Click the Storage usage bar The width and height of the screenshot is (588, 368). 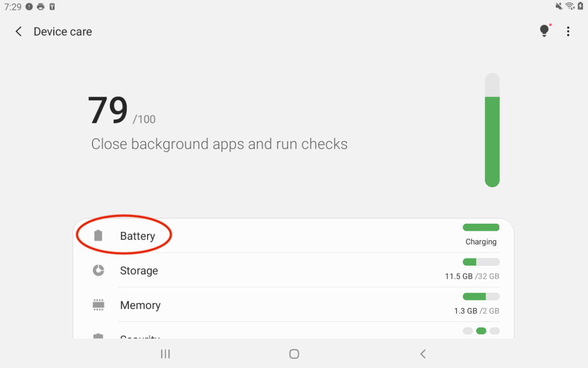click(481, 262)
